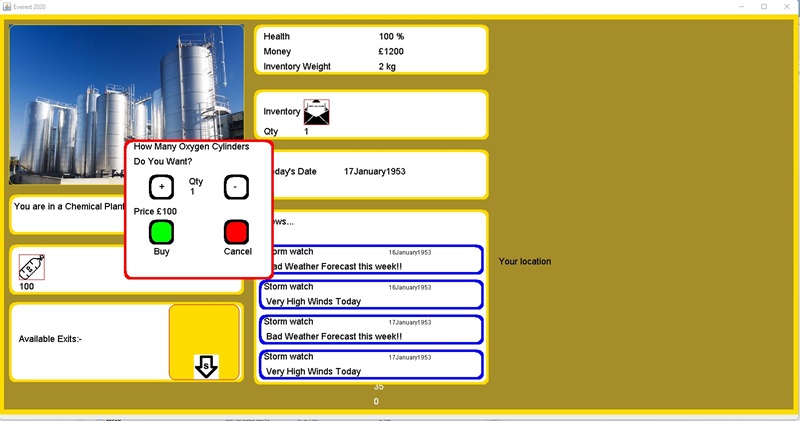Maximize the Everest 2020 window
Viewport: 800px width, 421px height.
pos(764,6)
